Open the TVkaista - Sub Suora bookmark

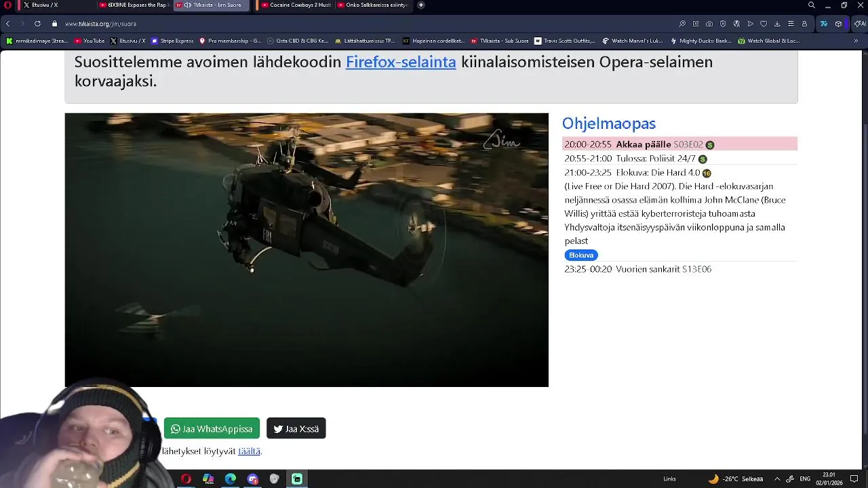click(500, 41)
